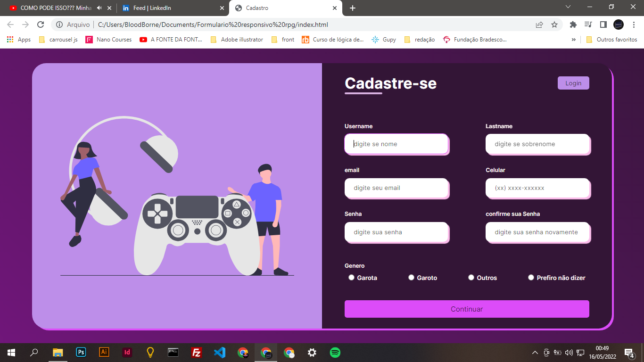Click inside the digite seu email field
The height and width of the screenshot is (362, 644).
396,188
